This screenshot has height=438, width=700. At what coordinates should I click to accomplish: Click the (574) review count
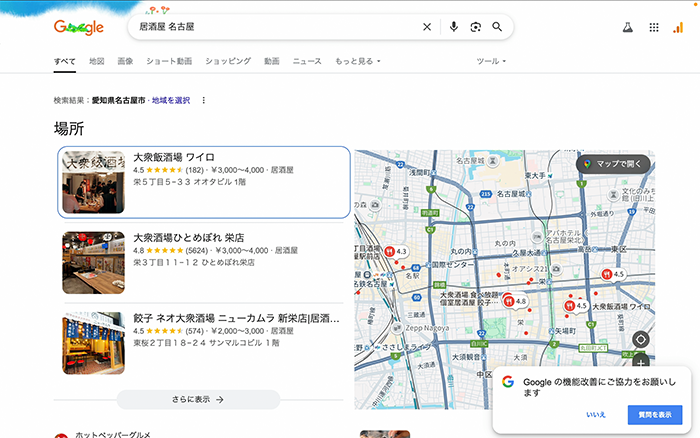tap(195, 331)
